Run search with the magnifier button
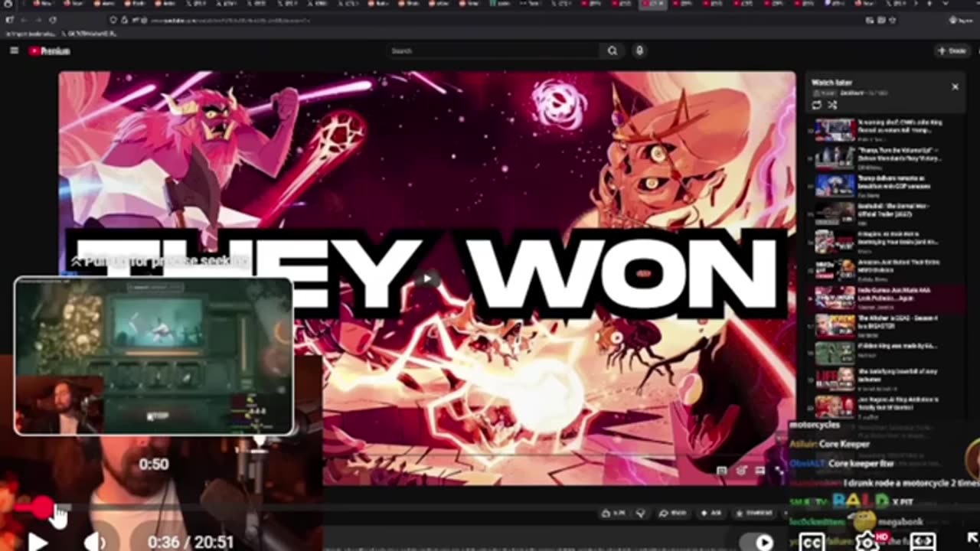This screenshot has width=980, height=551. click(x=612, y=51)
